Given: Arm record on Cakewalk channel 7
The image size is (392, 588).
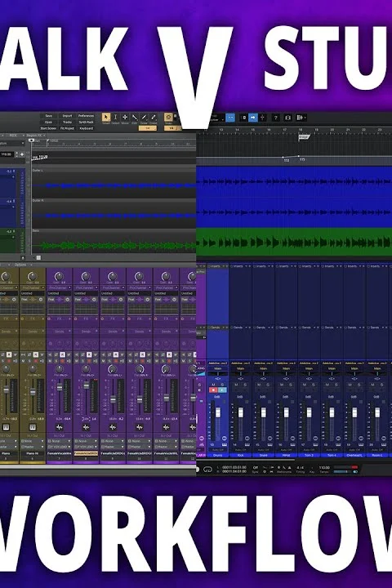Looking at the screenshot, I should tap(63, 361).
